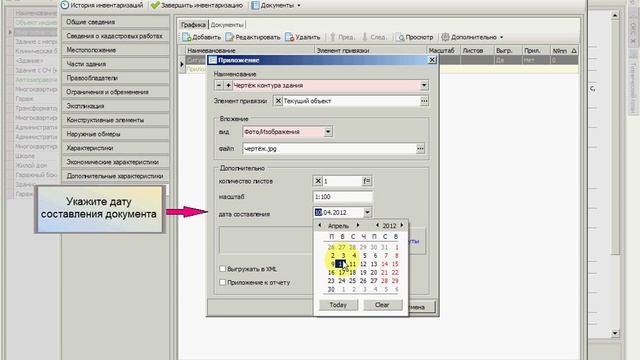The height and width of the screenshot is (360, 640).
Task: Sort by Элемент привязки column header
Action: coord(370,51)
